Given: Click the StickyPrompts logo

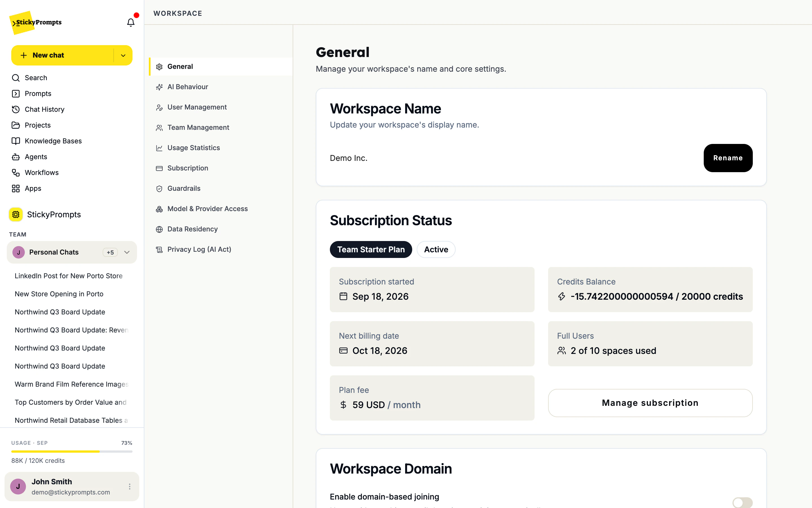Looking at the screenshot, I should 36,23.
